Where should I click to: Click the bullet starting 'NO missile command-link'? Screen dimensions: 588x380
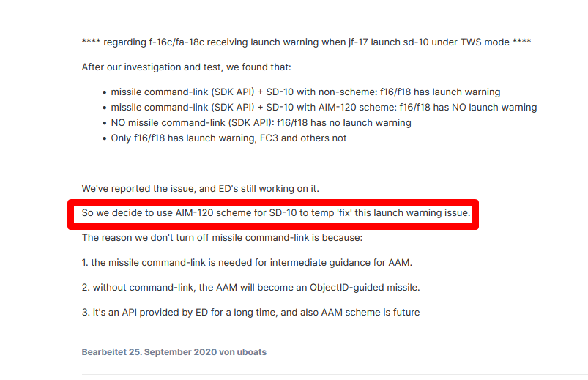[x=261, y=123]
